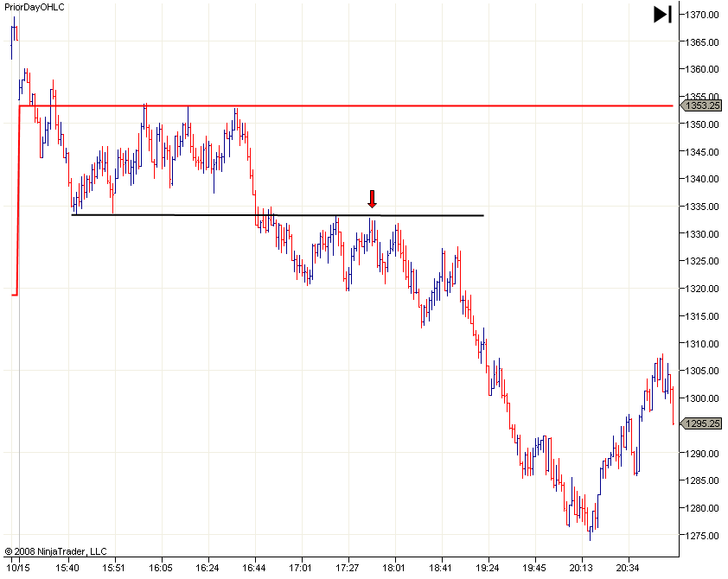This screenshot has width=728, height=579.
Task: Click the 1295.25 last price marker
Action: pyautogui.click(x=701, y=423)
